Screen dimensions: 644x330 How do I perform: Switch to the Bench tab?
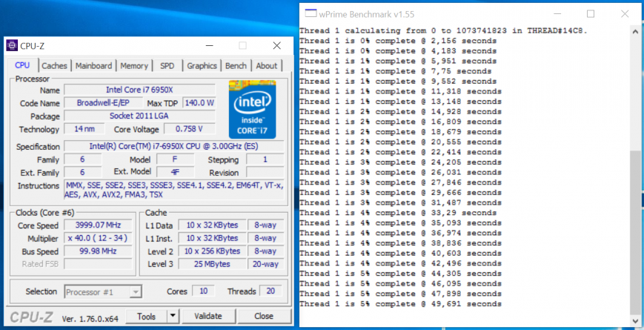236,66
